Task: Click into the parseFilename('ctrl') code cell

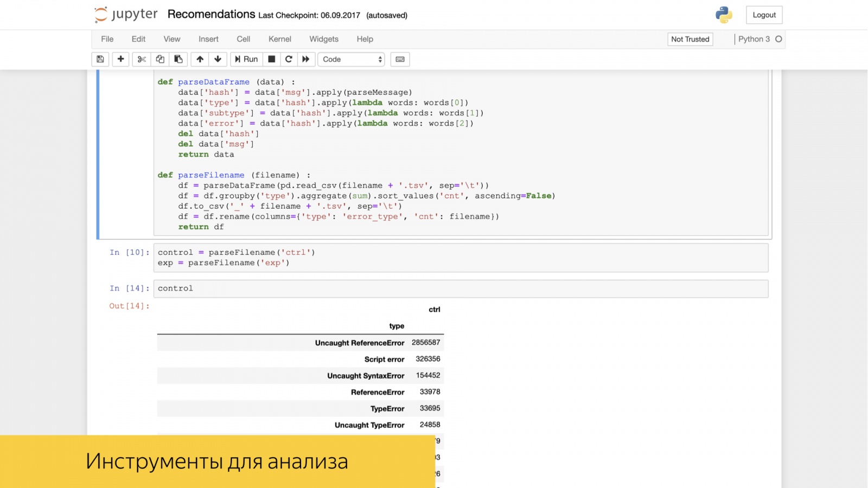Action: [x=461, y=258]
